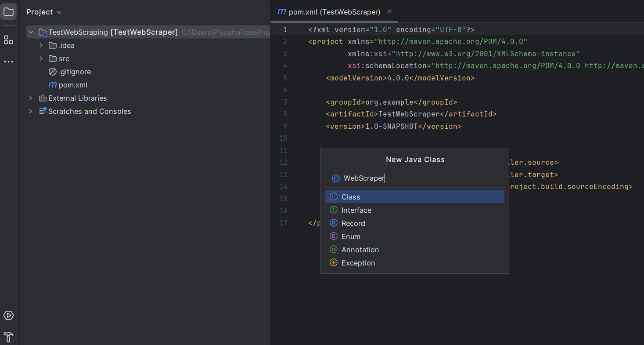The height and width of the screenshot is (345, 644).
Task: Click the Scratches and Consoles icon
Action: click(43, 111)
